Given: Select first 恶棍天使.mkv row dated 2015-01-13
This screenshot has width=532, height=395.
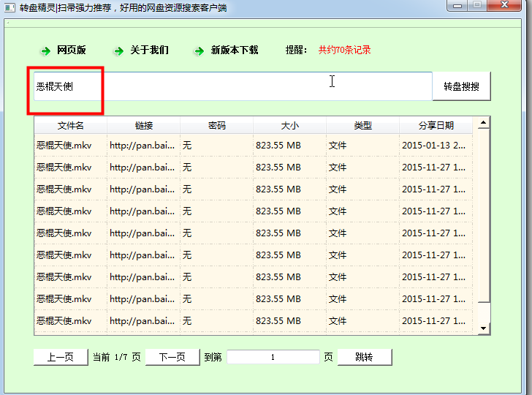Looking at the screenshot, I should [71, 146].
